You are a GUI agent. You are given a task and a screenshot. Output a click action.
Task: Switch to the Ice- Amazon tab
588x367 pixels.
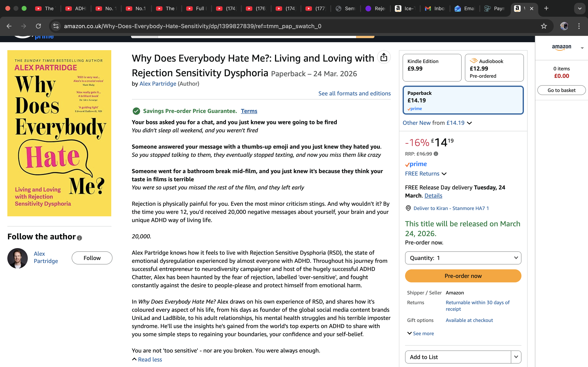tap(405, 9)
